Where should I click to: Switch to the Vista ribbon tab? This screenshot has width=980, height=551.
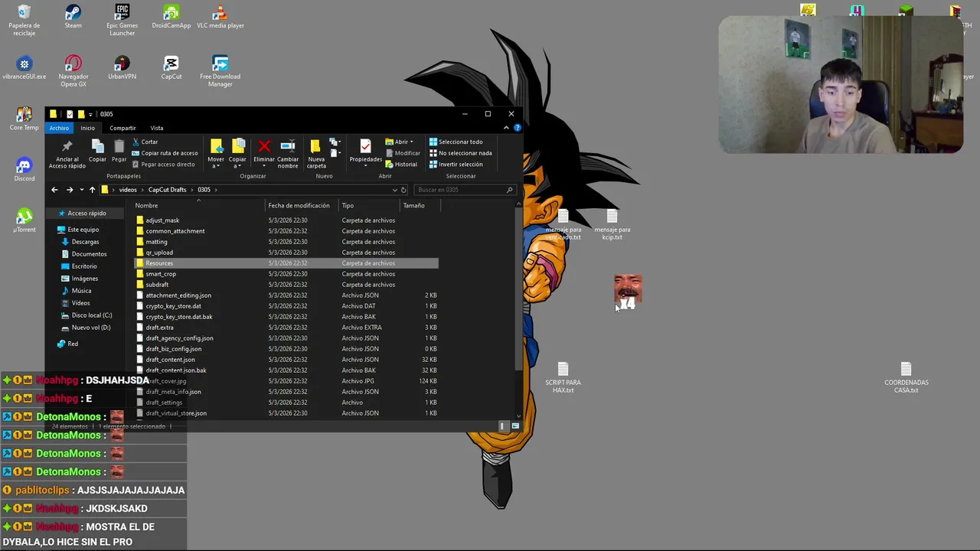(157, 128)
